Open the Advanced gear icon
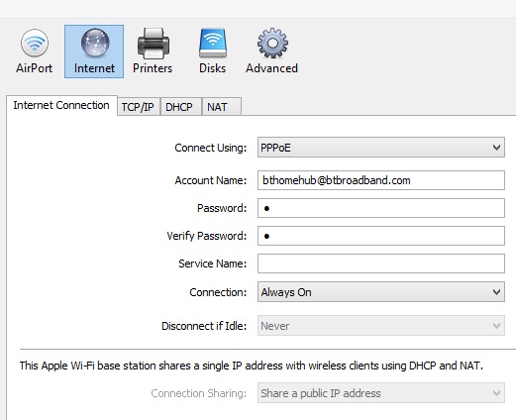This screenshot has height=420, width=516. (x=271, y=52)
